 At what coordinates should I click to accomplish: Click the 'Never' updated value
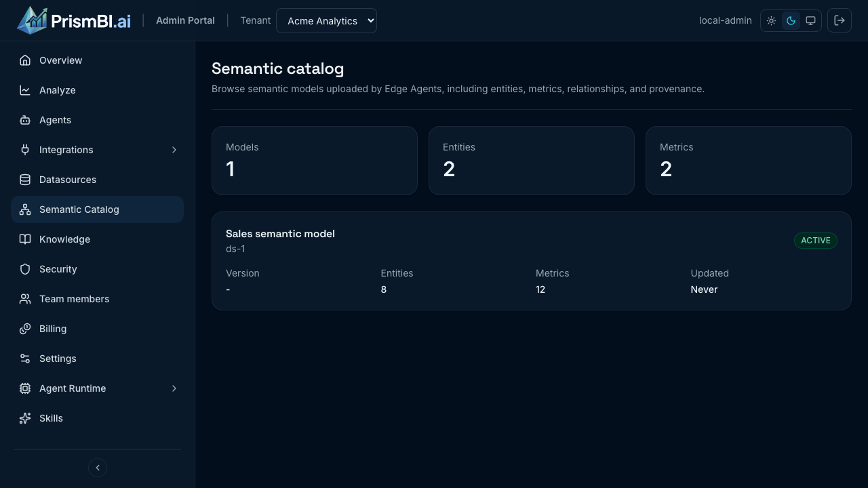pyautogui.click(x=704, y=289)
